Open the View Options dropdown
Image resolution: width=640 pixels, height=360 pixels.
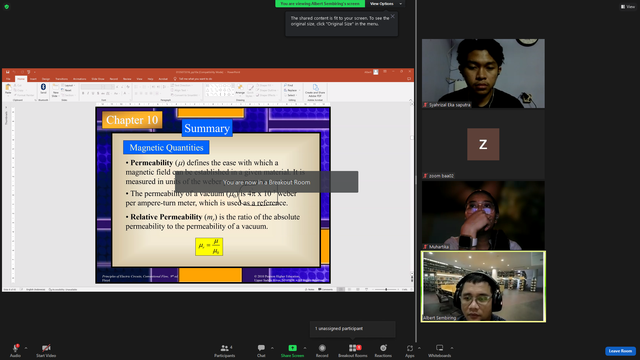386,4
